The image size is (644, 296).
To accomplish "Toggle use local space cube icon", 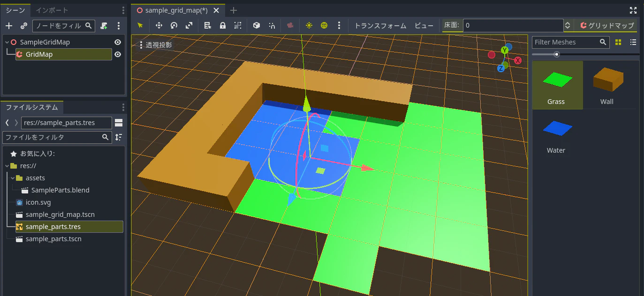I will click(x=256, y=26).
